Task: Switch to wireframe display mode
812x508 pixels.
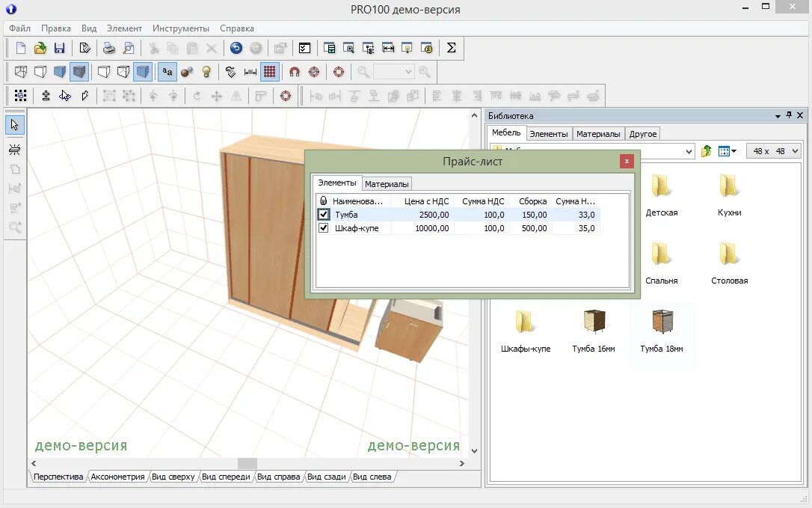Action: click(21, 72)
